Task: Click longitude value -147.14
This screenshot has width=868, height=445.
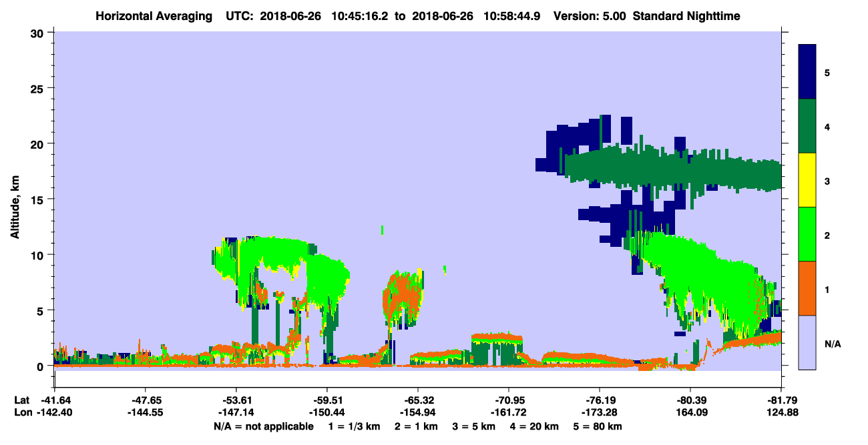Action: (x=236, y=413)
